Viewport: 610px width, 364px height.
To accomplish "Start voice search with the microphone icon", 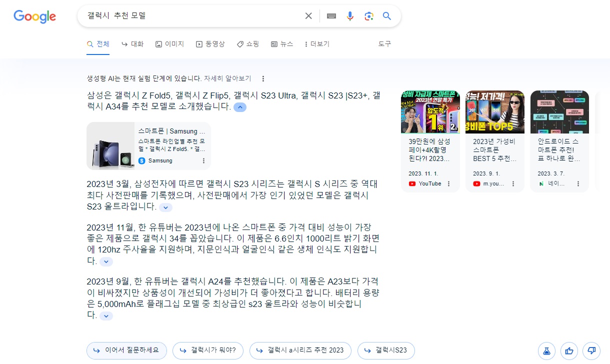I will [x=350, y=16].
